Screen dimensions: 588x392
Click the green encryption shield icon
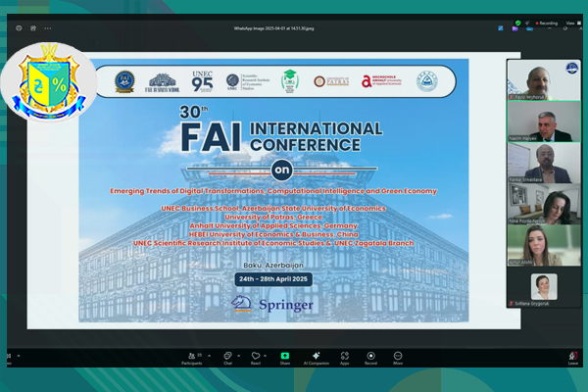click(x=517, y=23)
